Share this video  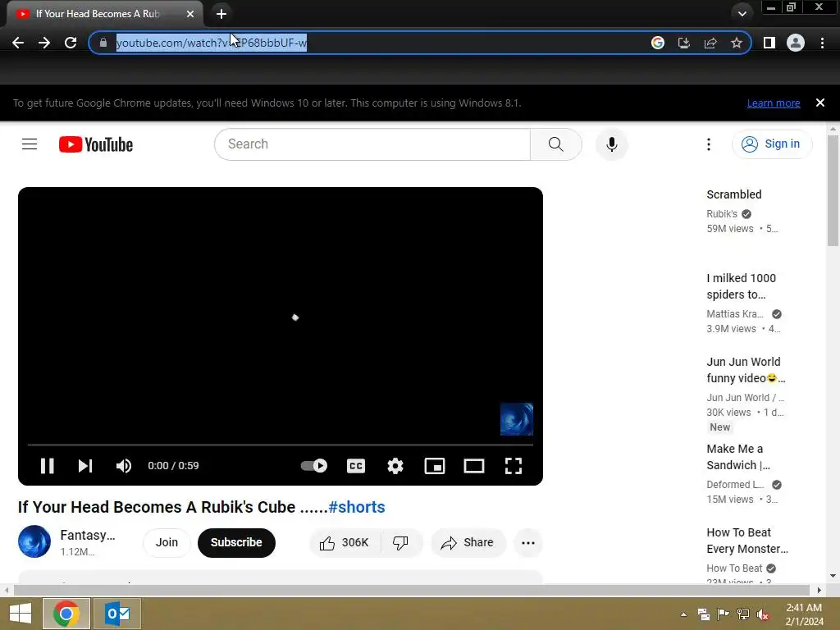click(468, 543)
